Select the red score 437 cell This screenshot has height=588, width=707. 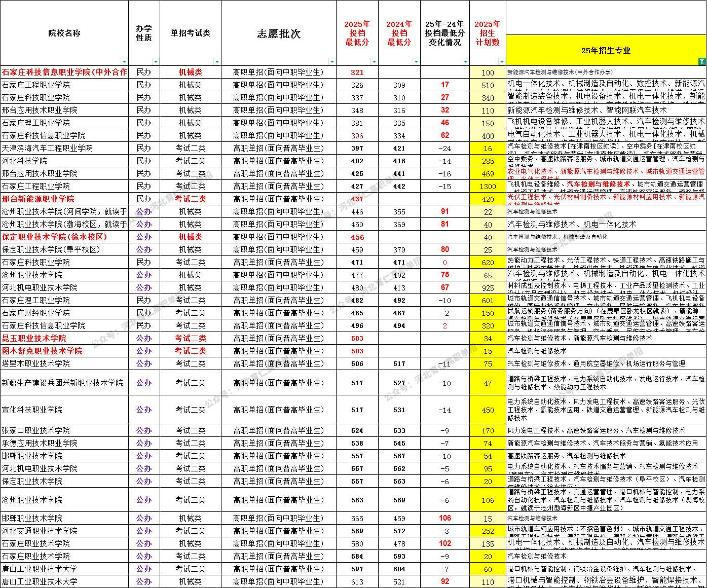357,199
